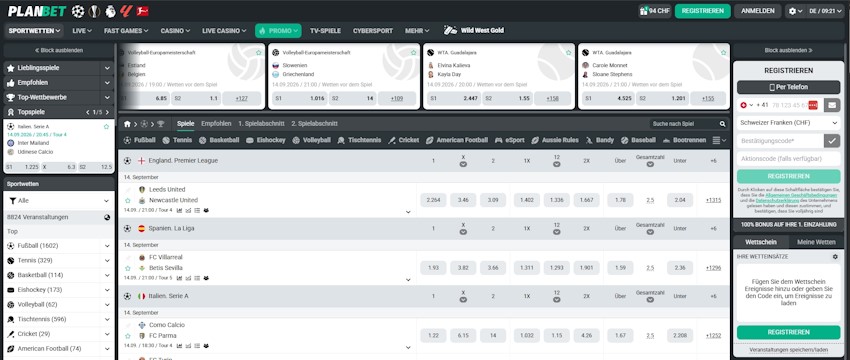Image resolution: width=850 pixels, height=360 pixels.
Task: Click the Aktionscode input field
Action: 788,159
